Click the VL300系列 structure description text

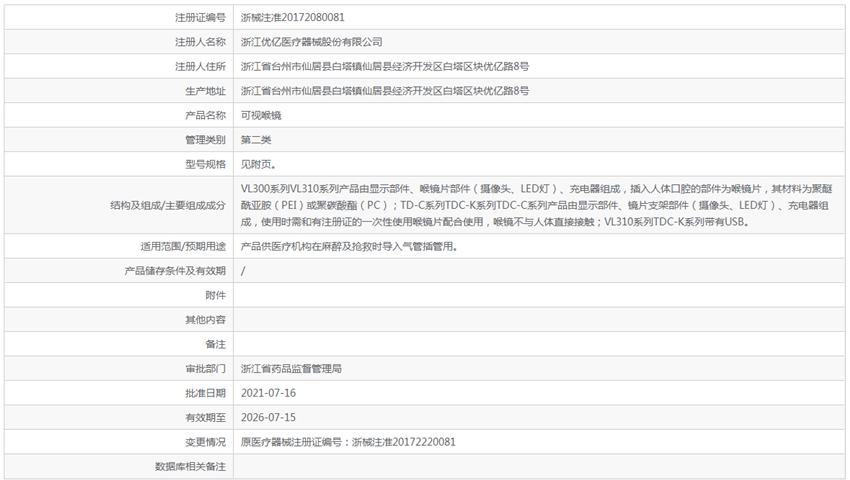pyautogui.click(x=537, y=205)
